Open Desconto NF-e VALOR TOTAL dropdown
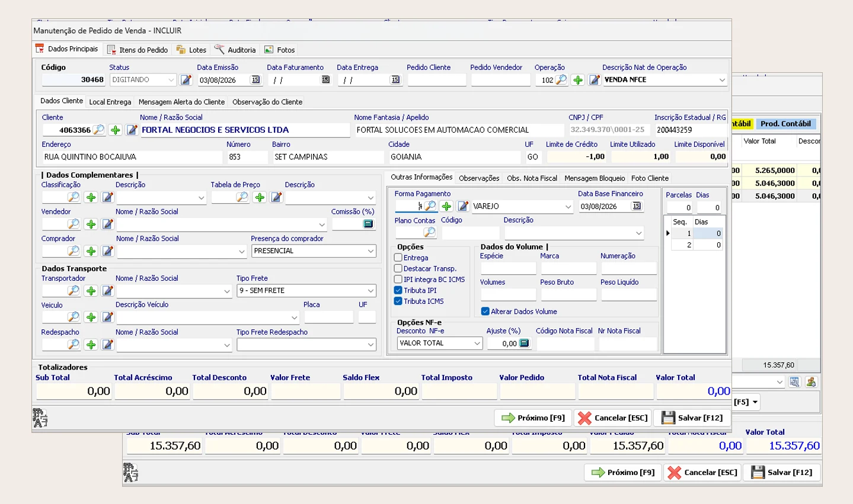Screen dimensions: 853x504 pyautogui.click(x=477, y=343)
